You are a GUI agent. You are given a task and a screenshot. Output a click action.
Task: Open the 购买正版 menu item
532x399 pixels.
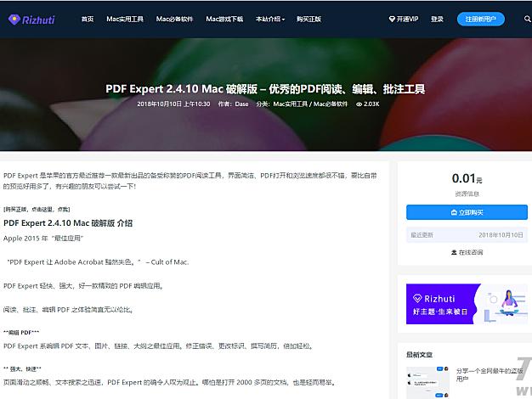[x=308, y=19]
